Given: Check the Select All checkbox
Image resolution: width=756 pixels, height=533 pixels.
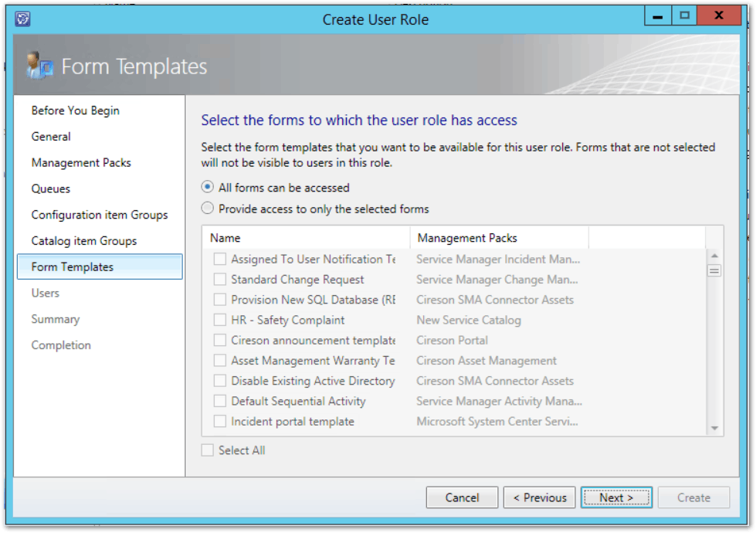Looking at the screenshot, I should pos(208,450).
